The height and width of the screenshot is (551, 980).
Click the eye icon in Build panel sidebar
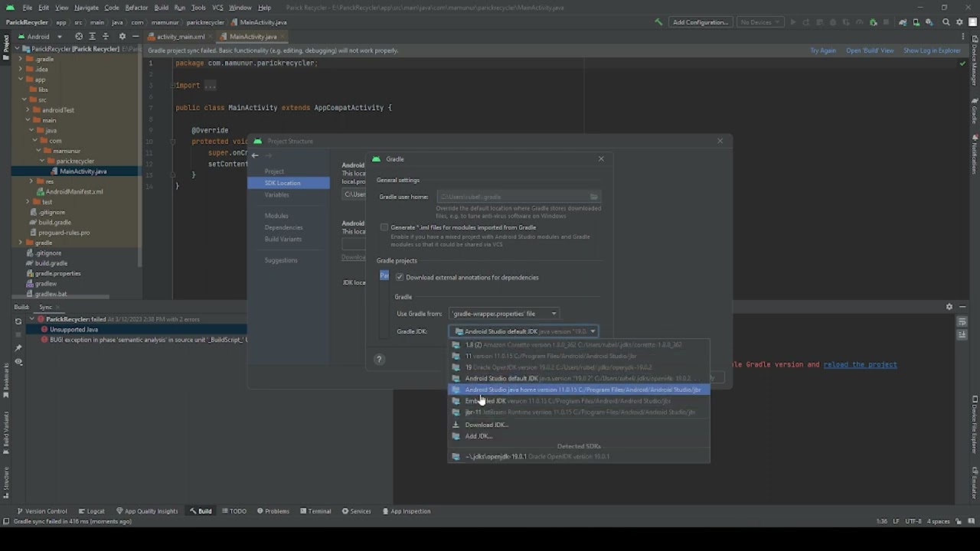tap(18, 361)
